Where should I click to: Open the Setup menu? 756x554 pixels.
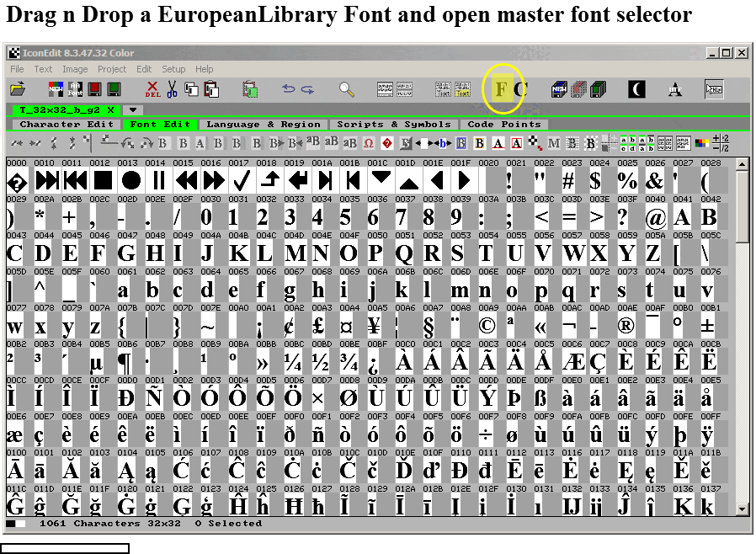(x=173, y=69)
